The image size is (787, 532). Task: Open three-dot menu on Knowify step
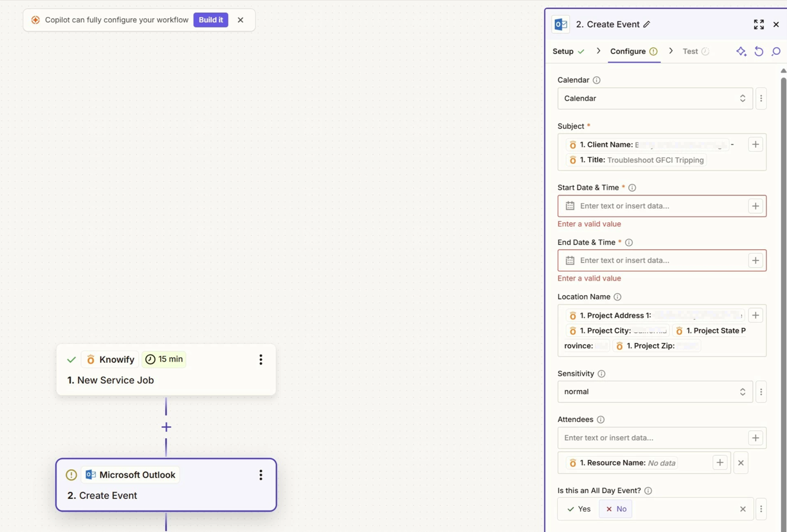click(261, 360)
